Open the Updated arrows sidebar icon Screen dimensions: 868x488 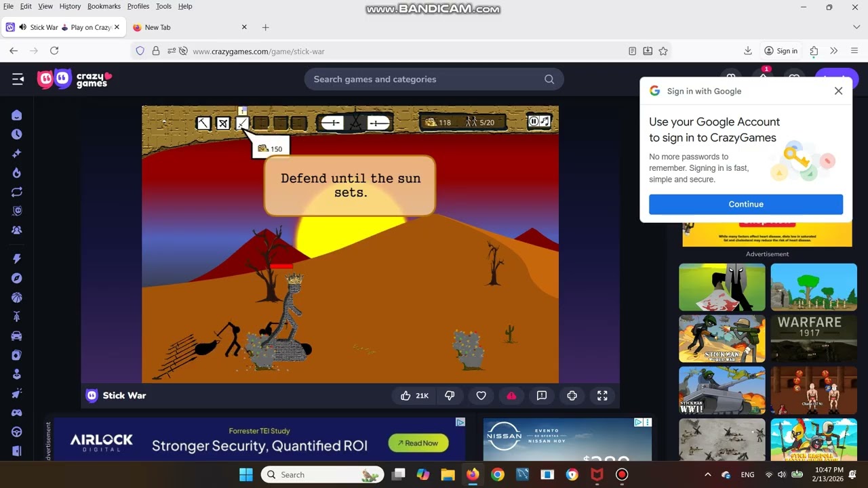[17, 192]
